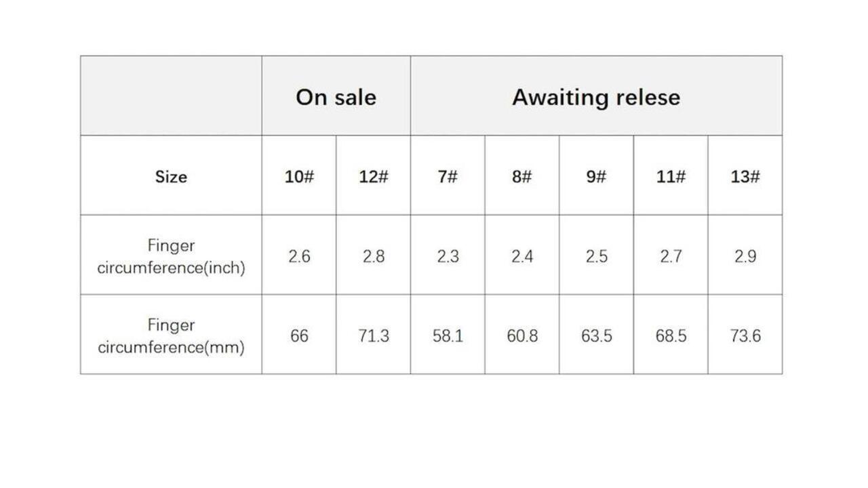Select size 7# in the table
The image size is (868, 488).
point(448,176)
